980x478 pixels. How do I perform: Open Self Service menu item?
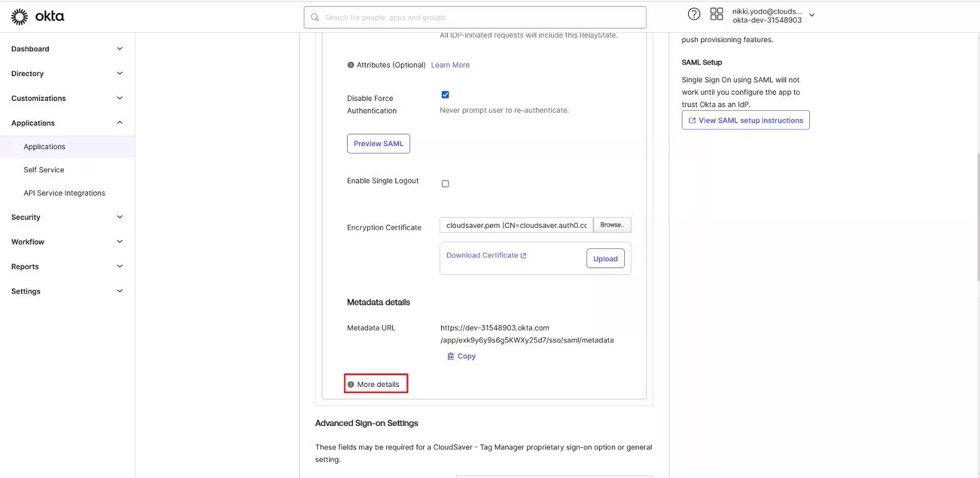pos(44,170)
